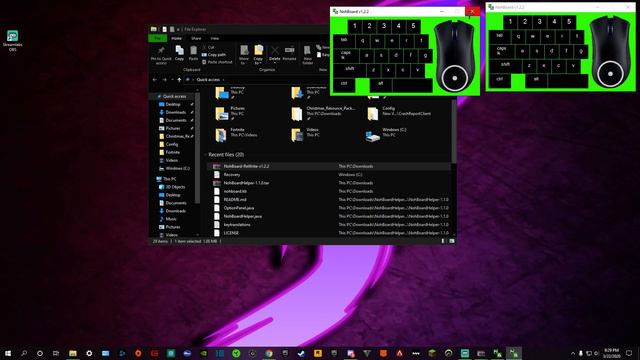
Task: Pin to Quick access in File Explorer ribbon
Action: pos(161,55)
